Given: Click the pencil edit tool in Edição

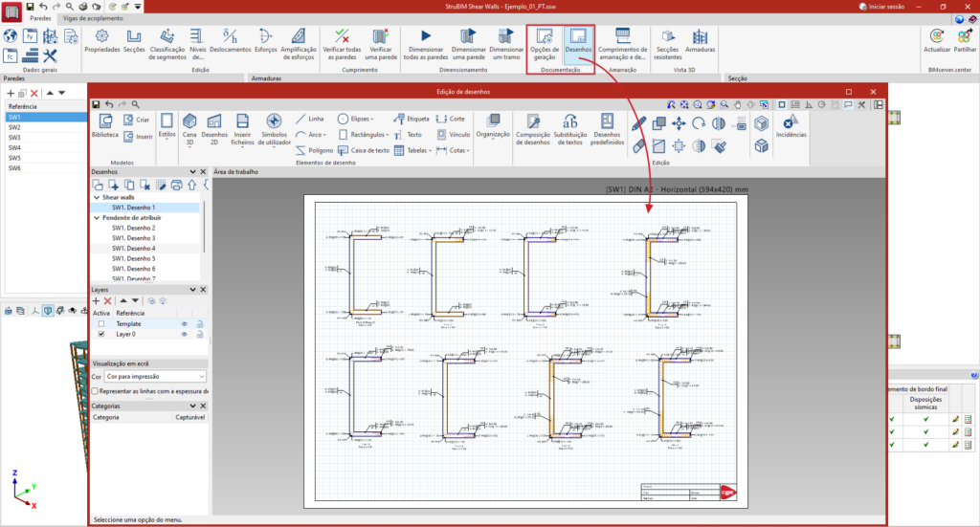Looking at the screenshot, I should pyautogui.click(x=638, y=123).
